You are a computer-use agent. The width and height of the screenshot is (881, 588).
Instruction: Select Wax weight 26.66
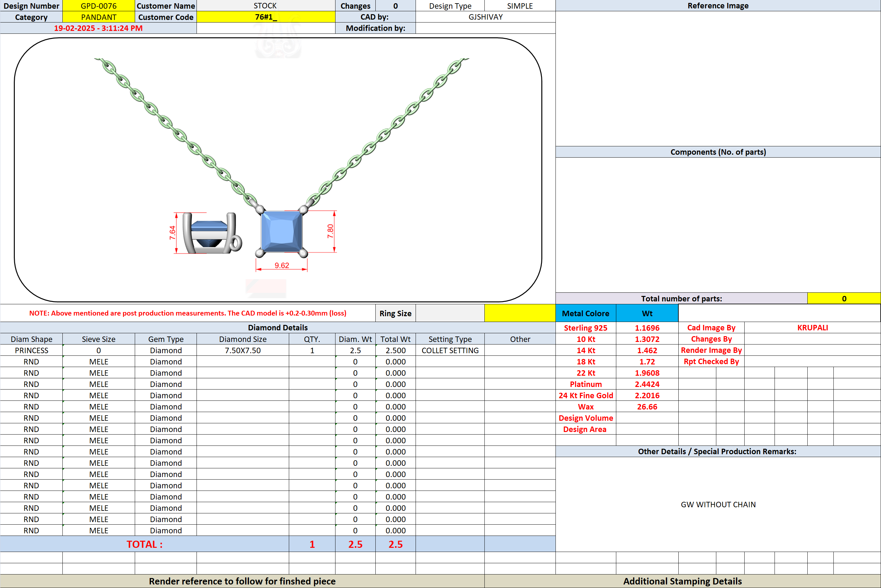[647, 407]
